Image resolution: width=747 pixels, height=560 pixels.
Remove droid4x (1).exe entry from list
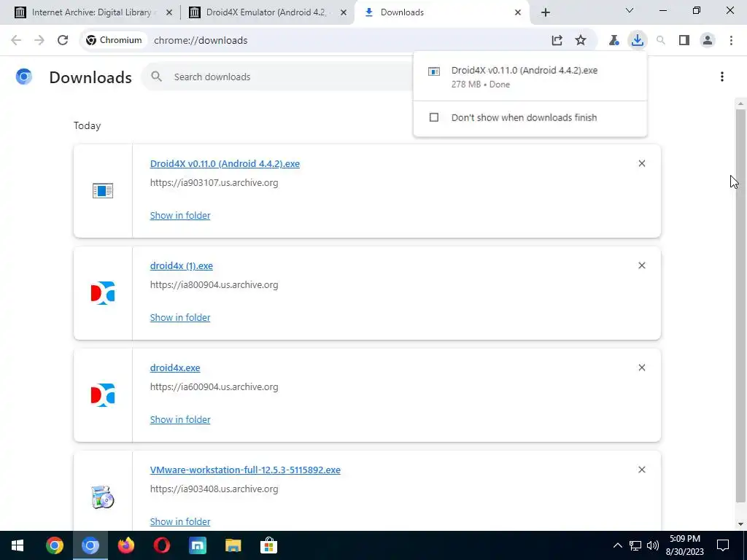click(642, 265)
